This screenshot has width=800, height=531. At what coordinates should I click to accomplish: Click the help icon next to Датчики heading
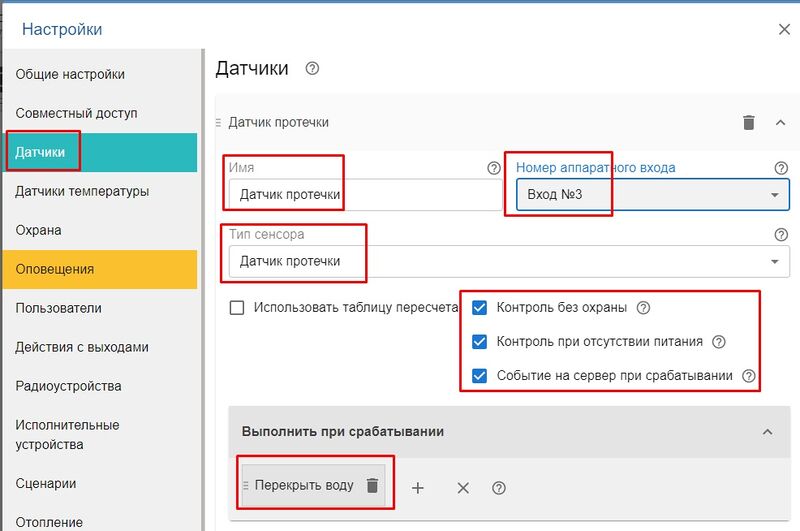pos(312,69)
